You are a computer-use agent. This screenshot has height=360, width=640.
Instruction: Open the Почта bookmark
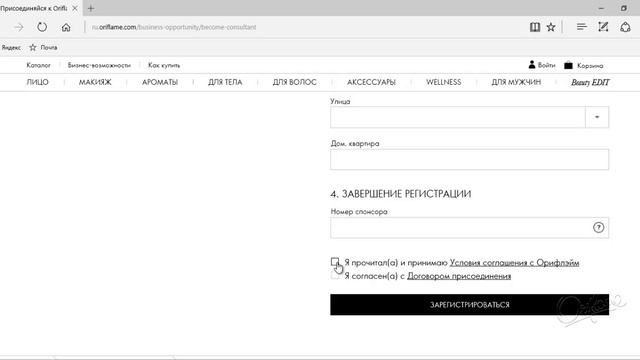(x=49, y=47)
